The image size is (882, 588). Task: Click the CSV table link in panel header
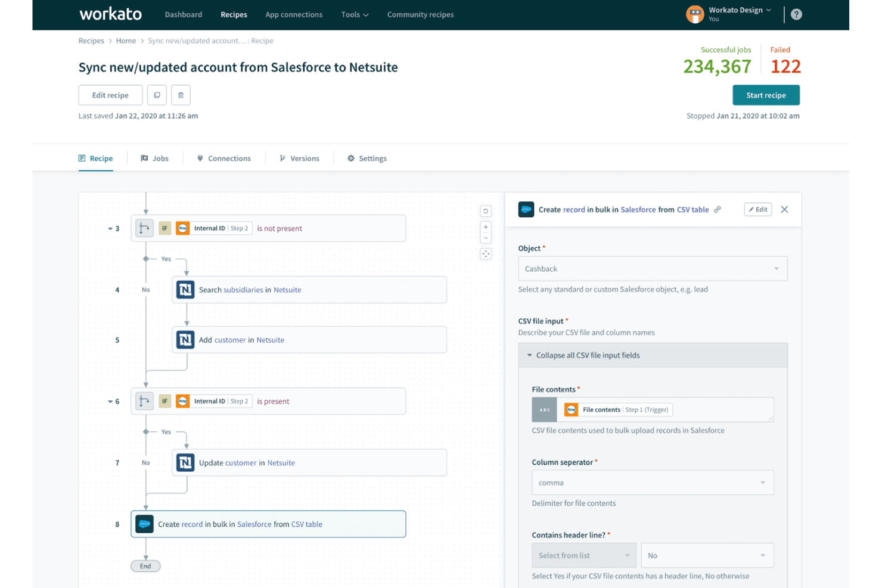coord(692,210)
